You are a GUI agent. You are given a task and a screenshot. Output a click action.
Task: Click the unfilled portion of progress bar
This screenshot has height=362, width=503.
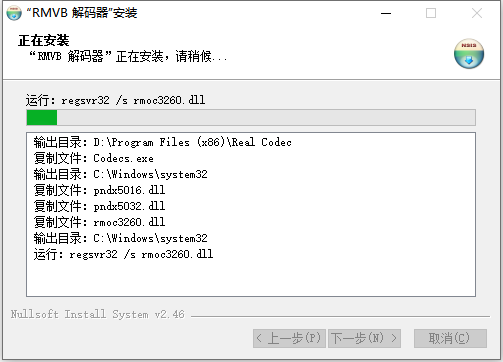(x=266, y=118)
